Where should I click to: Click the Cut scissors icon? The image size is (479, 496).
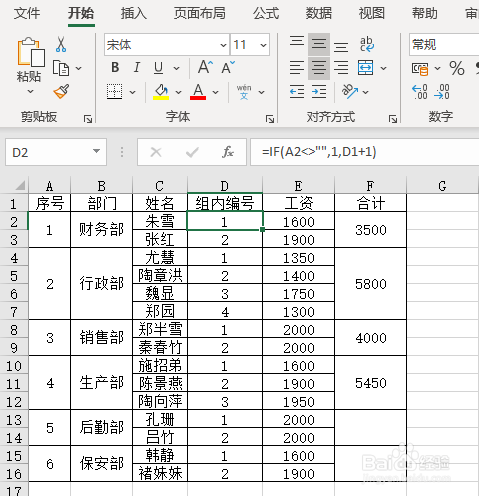[x=61, y=44]
